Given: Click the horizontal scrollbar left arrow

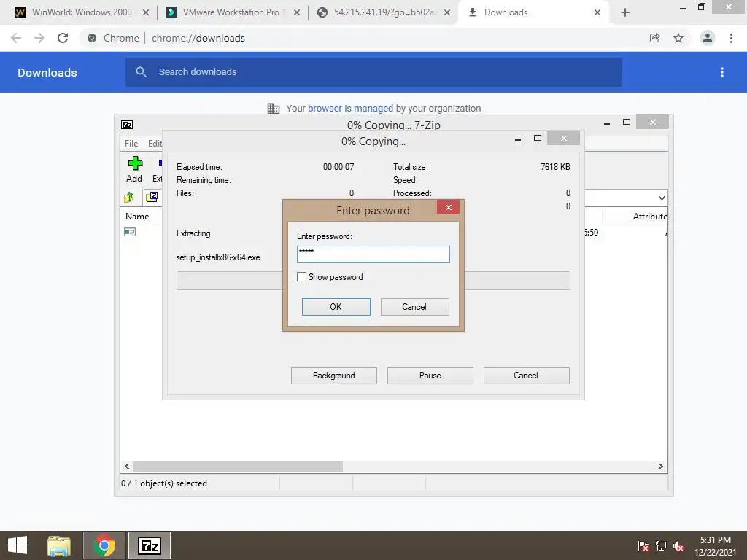Looking at the screenshot, I should tap(127, 466).
